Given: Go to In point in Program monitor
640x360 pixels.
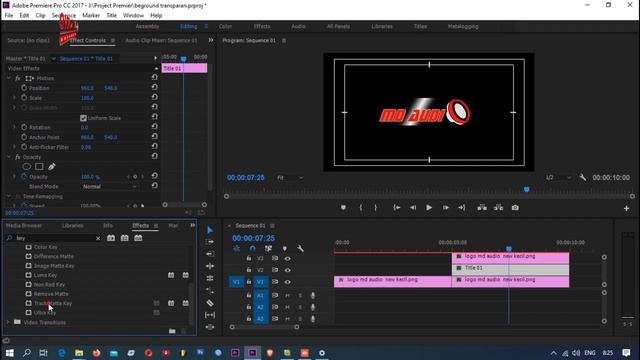Looking at the screenshot, I should (x=396, y=208).
